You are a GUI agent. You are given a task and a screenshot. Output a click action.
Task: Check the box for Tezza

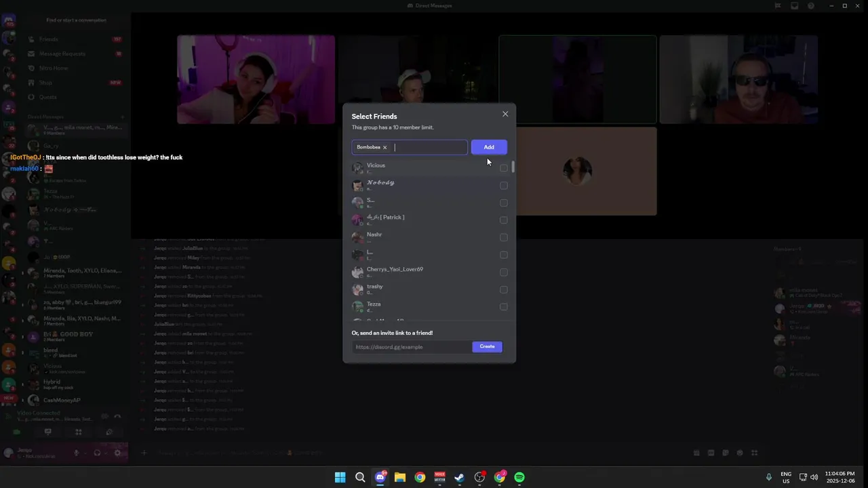click(x=504, y=307)
